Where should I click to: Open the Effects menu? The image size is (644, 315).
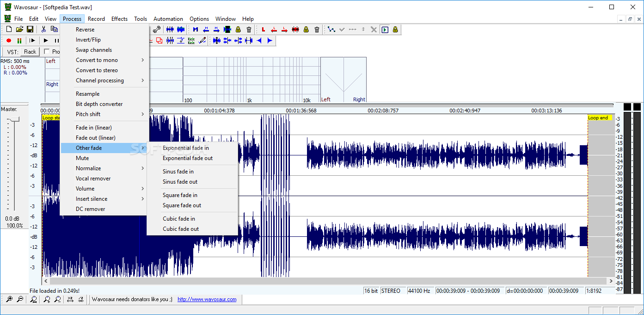[x=119, y=19]
